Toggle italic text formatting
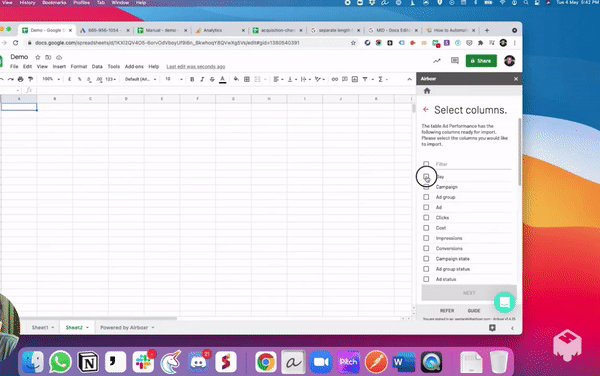The width and height of the screenshot is (600, 376). click(202, 79)
